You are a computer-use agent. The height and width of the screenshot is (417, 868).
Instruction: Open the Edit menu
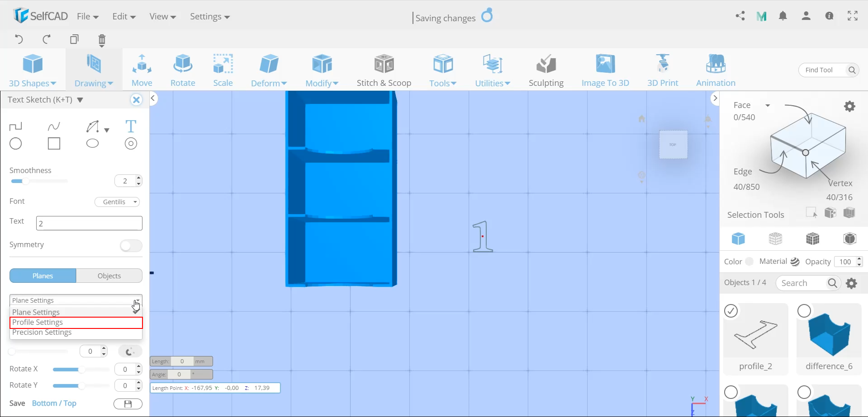click(124, 16)
